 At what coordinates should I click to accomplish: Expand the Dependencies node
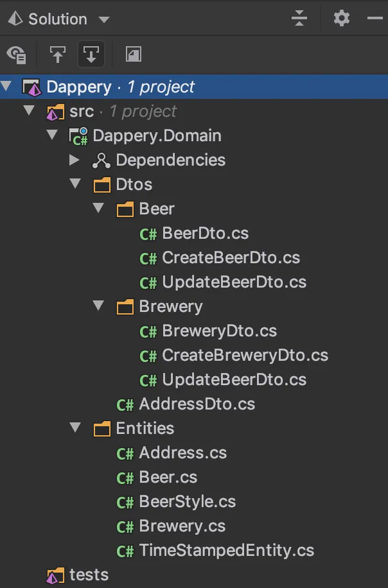click(x=75, y=160)
